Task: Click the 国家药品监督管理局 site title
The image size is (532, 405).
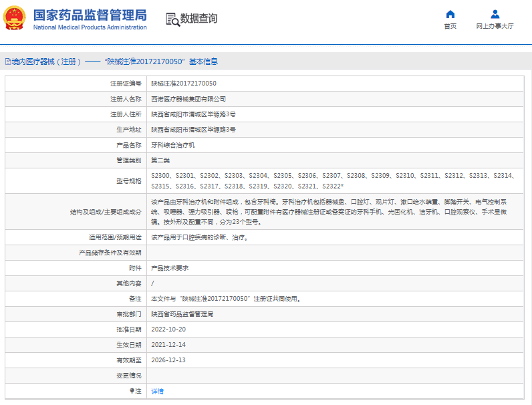Action: pyautogui.click(x=89, y=15)
